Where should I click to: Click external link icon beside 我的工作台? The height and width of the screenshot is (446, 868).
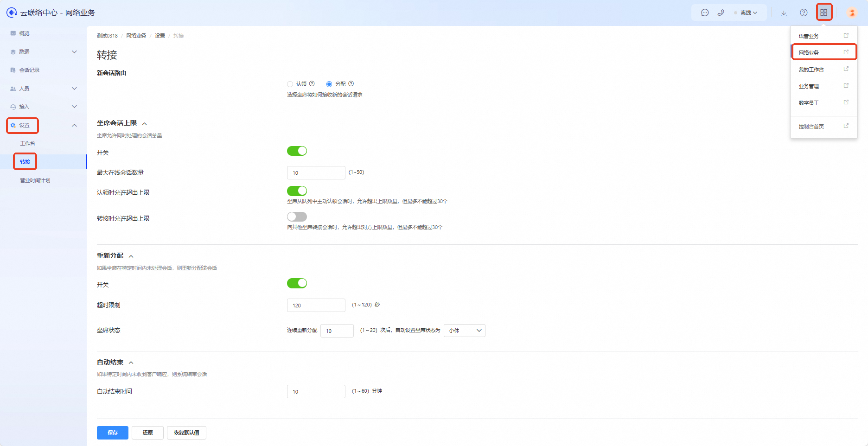pyautogui.click(x=846, y=69)
